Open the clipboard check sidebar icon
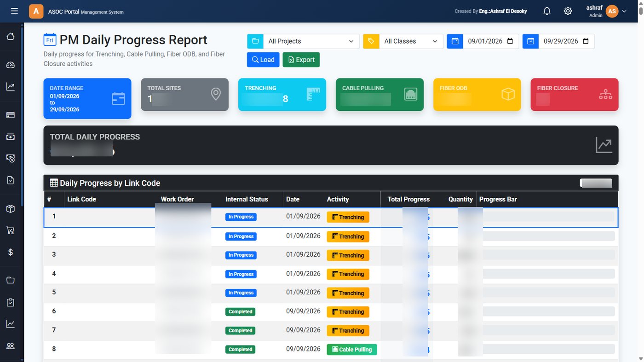Image resolution: width=644 pixels, height=362 pixels. 11,302
